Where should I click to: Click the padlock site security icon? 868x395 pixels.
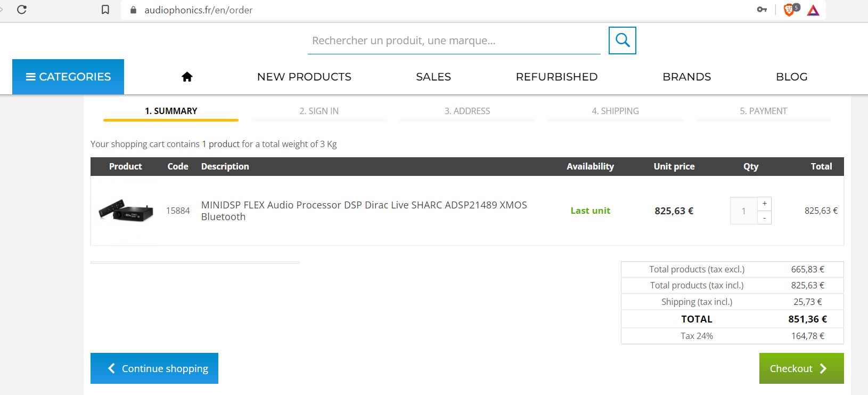(134, 10)
